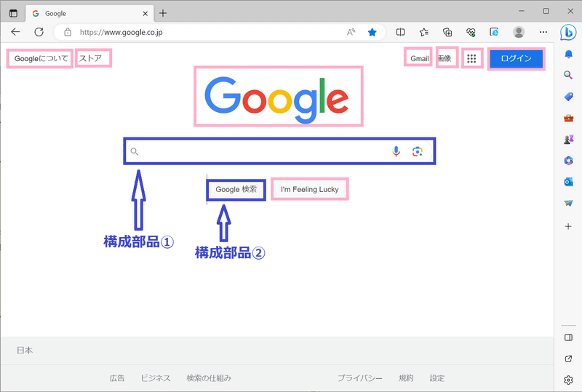Viewport: 582px width, 392px height.
Task: Click the I'm Feeling Lucky button
Action: (310, 189)
